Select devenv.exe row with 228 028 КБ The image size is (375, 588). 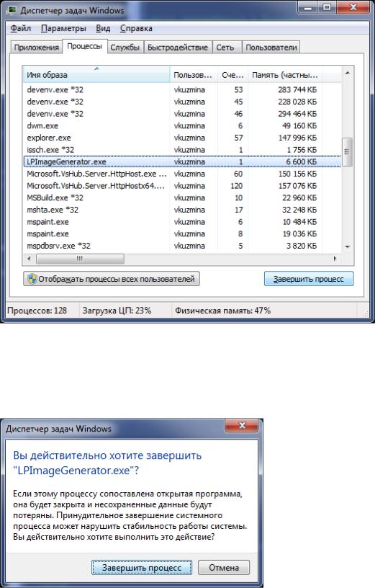182,102
